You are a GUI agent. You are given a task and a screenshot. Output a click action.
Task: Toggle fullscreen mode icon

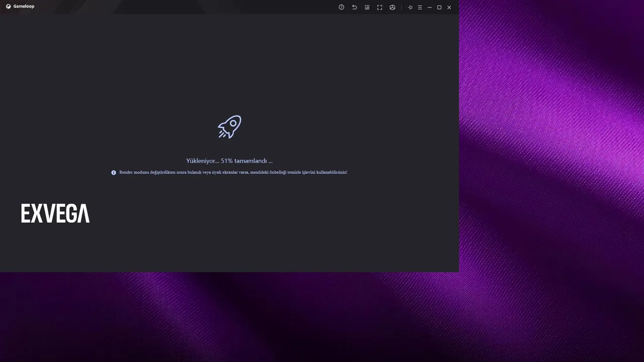tap(380, 7)
